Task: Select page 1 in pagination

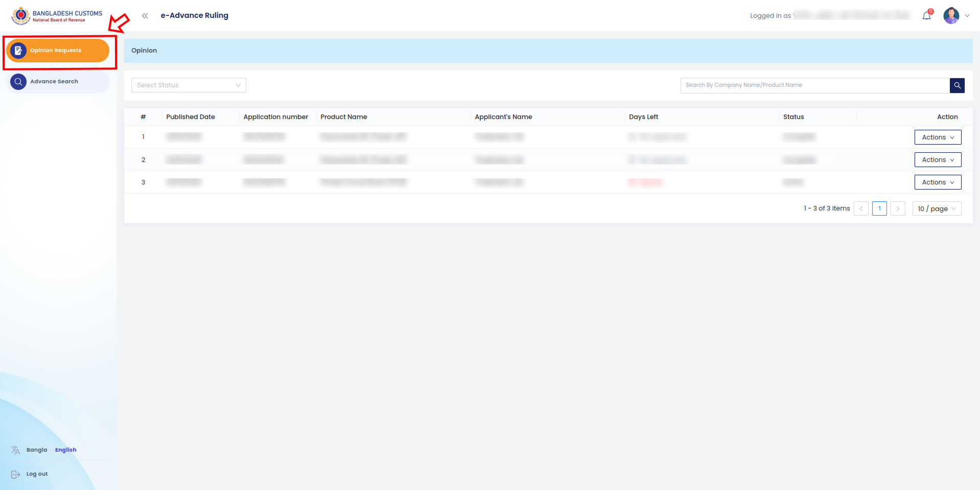Action: [x=879, y=208]
